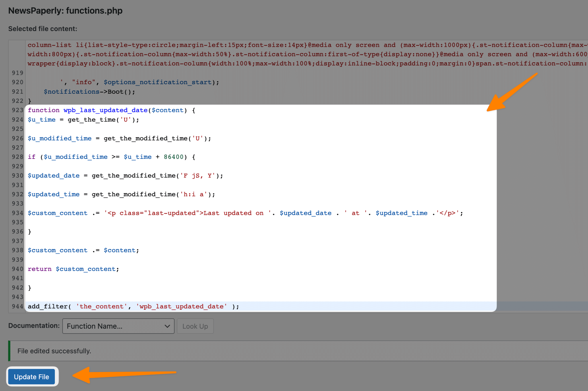Click the 'File edited successfully.' notice

[x=54, y=351]
